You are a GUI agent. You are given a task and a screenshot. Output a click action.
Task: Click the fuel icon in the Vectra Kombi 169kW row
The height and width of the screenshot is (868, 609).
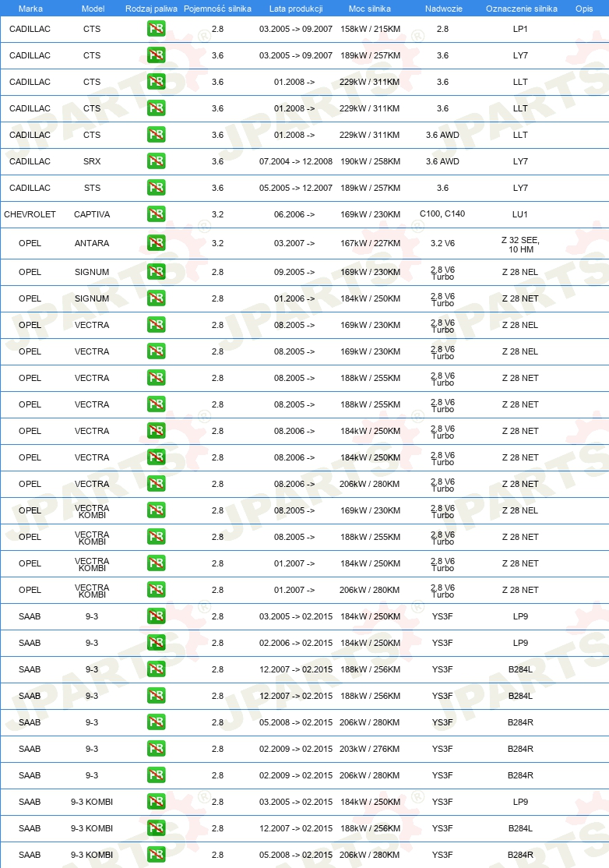click(157, 510)
